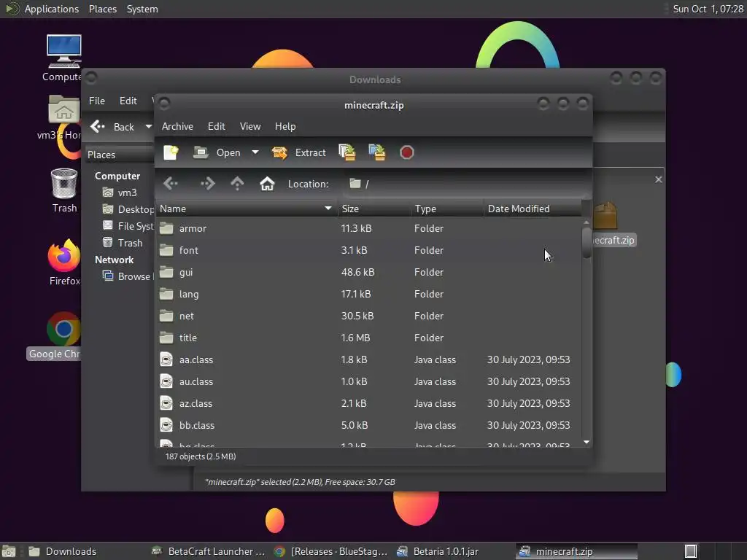The image size is (747, 560).
Task: Open the System menu in top panel
Action: [142, 9]
